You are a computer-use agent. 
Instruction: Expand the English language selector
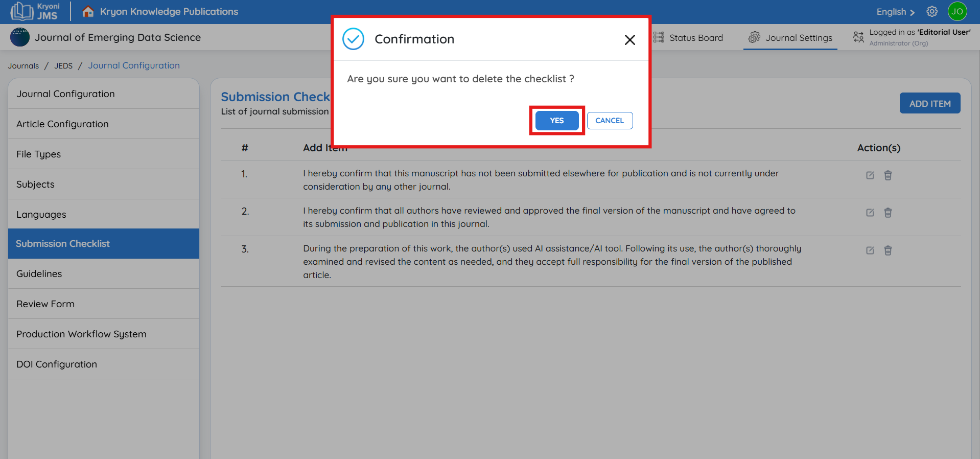coord(895,12)
